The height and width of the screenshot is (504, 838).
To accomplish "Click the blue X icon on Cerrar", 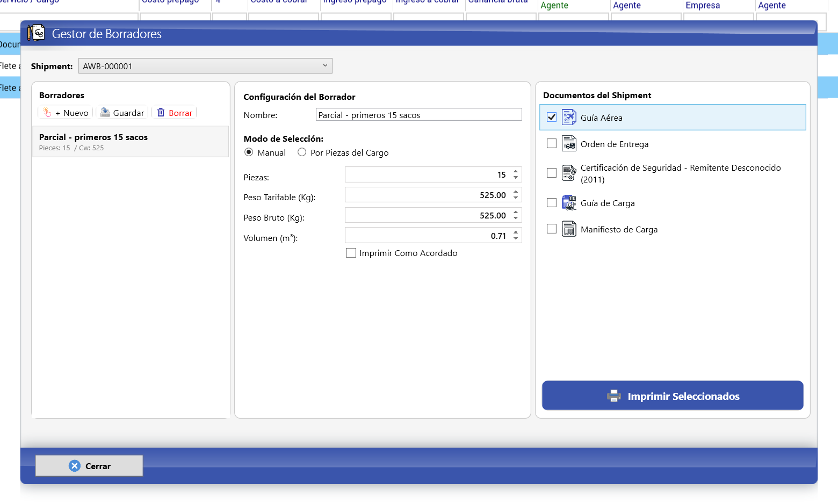I will coord(75,466).
